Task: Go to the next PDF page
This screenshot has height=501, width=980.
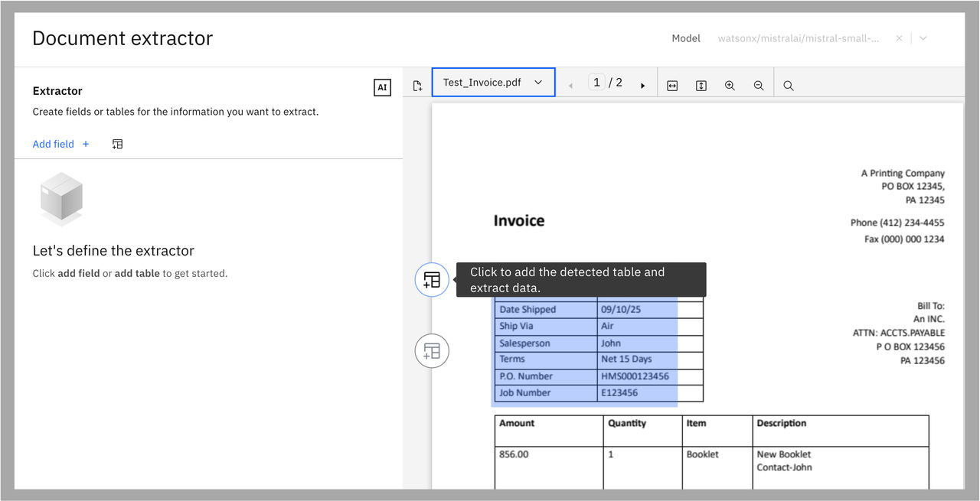Action: coord(642,86)
